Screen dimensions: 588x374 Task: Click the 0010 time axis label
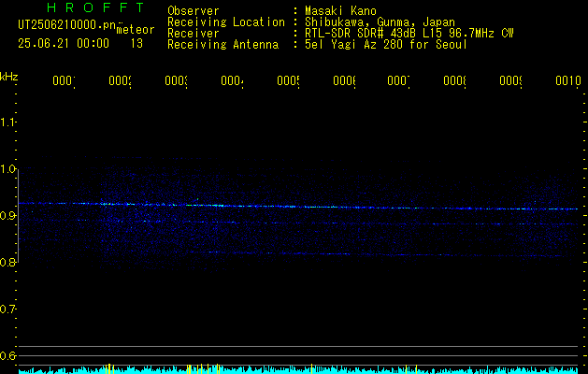[568, 80]
